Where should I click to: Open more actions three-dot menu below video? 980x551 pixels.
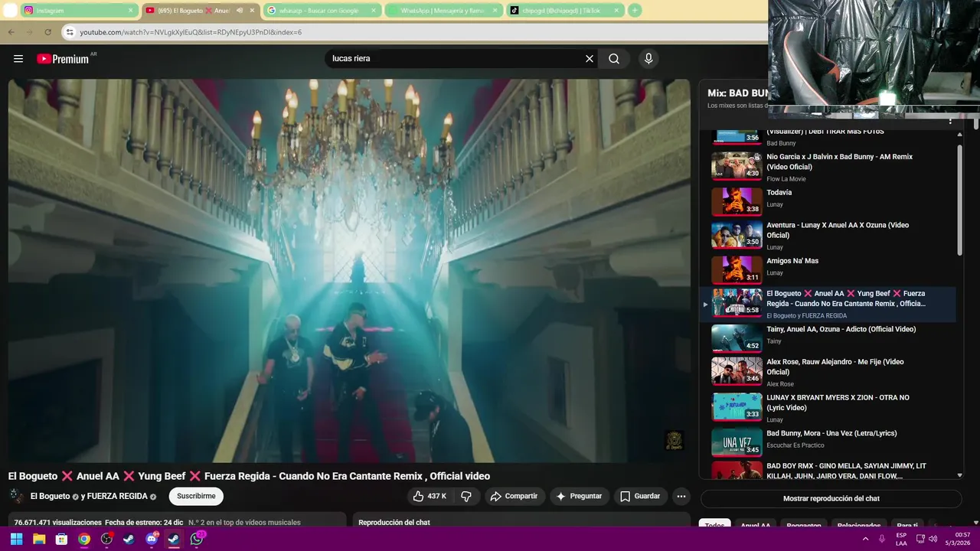681,496
